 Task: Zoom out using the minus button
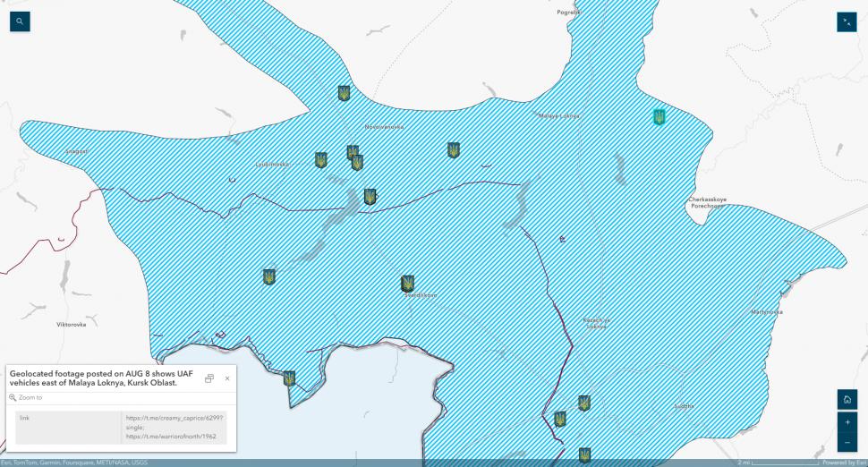click(847, 442)
